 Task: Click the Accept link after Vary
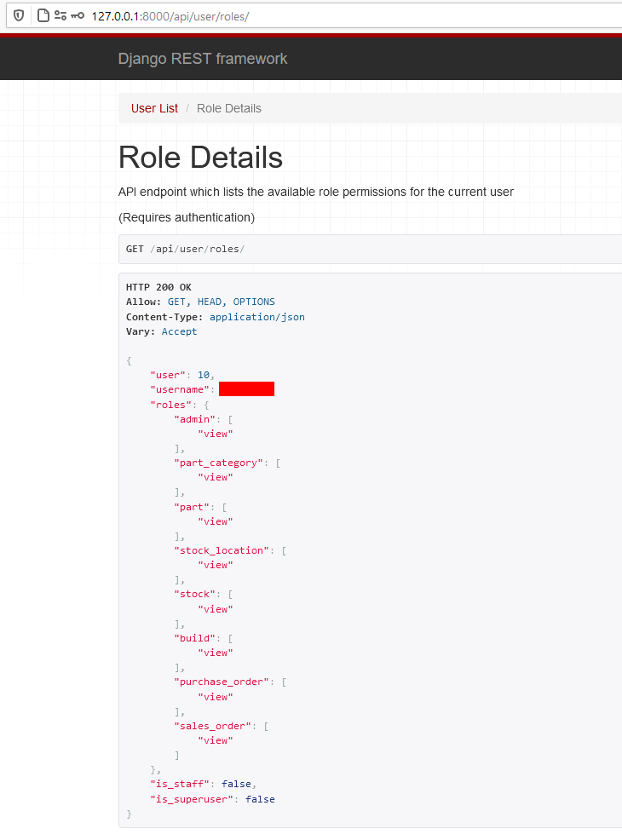[179, 331]
